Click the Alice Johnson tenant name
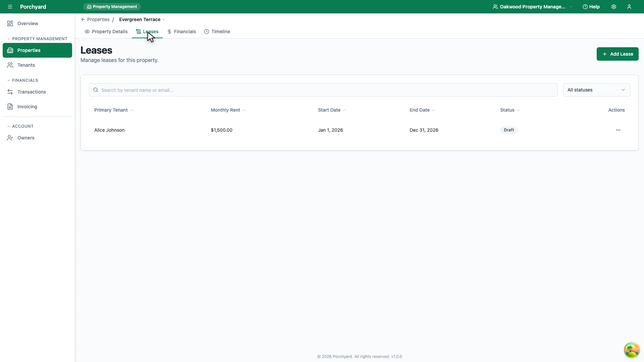644x362 pixels. tap(109, 130)
